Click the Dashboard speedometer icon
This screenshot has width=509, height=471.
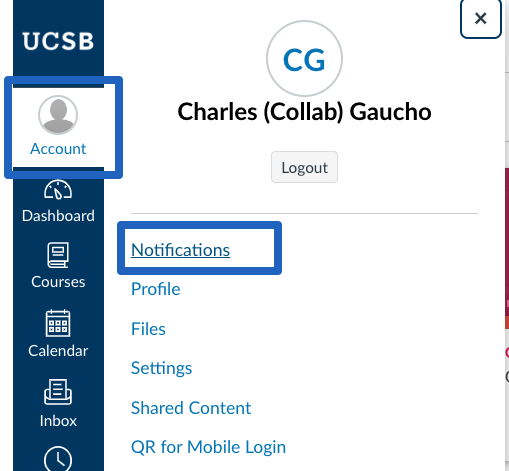(x=58, y=190)
